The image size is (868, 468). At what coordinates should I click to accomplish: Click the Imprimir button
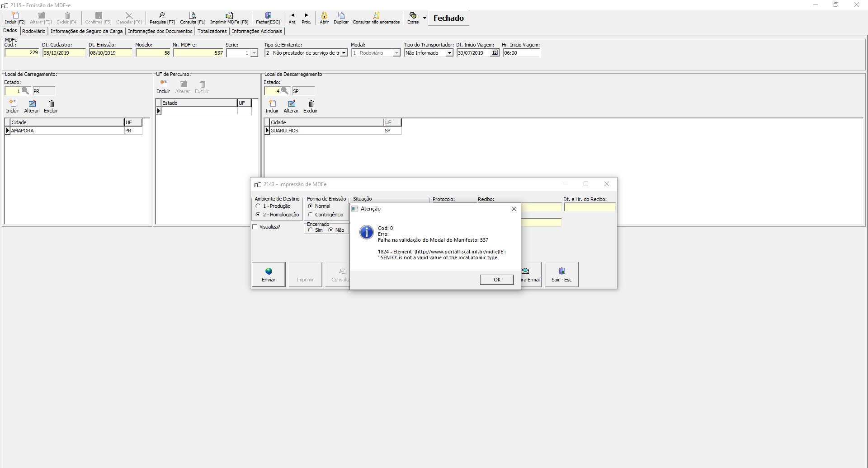[305, 274]
